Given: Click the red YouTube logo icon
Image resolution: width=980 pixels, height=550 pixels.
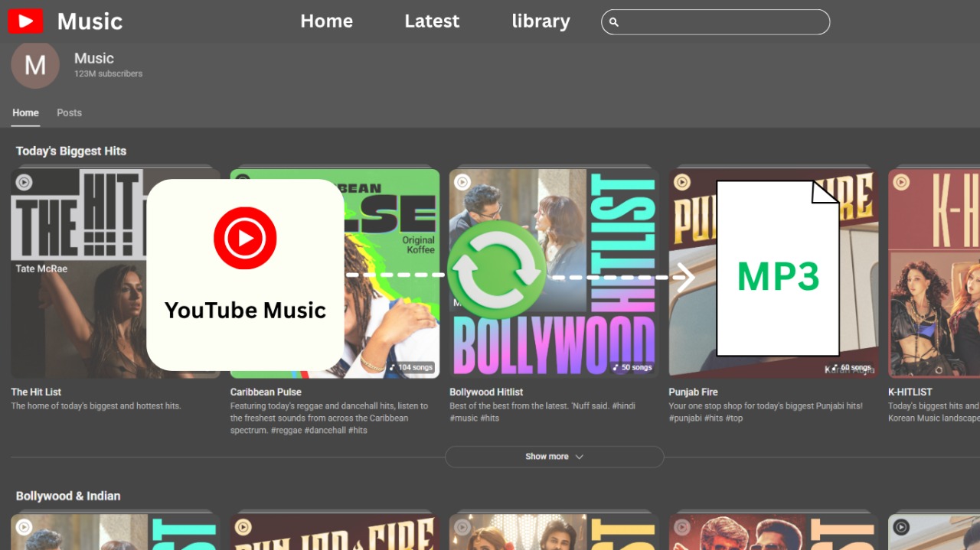Looking at the screenshot, I should coord(25,21).
